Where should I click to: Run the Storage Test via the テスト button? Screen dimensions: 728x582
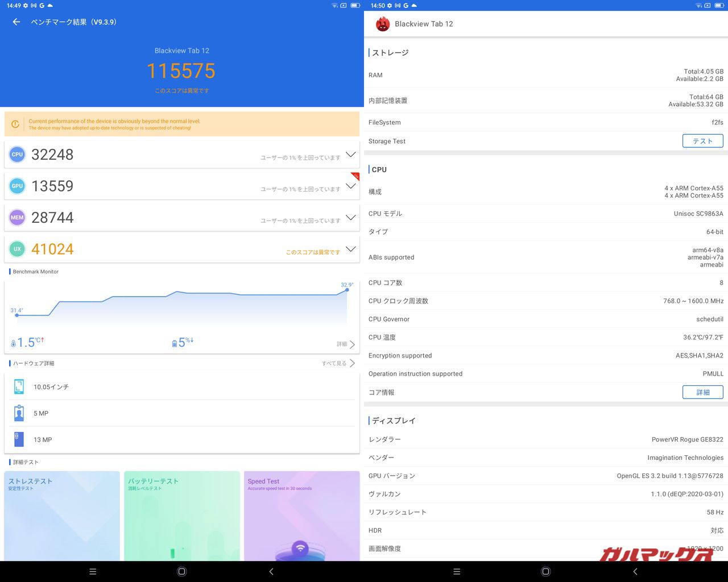(x=702, y=141)
